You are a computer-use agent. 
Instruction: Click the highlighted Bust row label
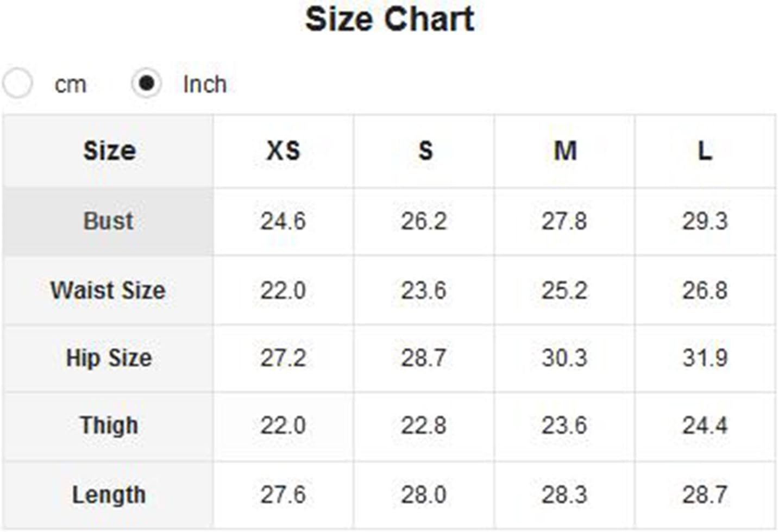coord(109,222)
